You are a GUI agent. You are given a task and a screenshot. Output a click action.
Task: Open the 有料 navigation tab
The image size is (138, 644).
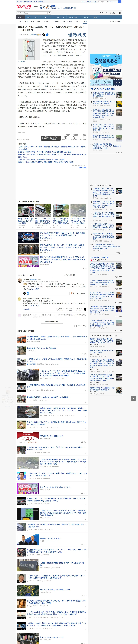click(x=95, y=17)
